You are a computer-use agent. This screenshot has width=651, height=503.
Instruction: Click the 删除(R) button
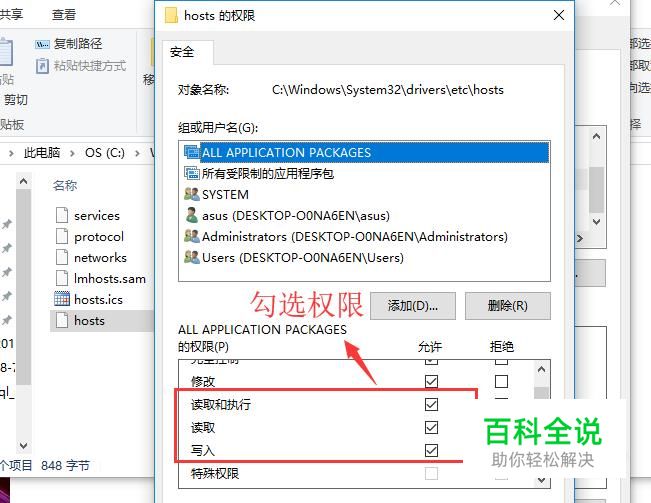[507, 306]
